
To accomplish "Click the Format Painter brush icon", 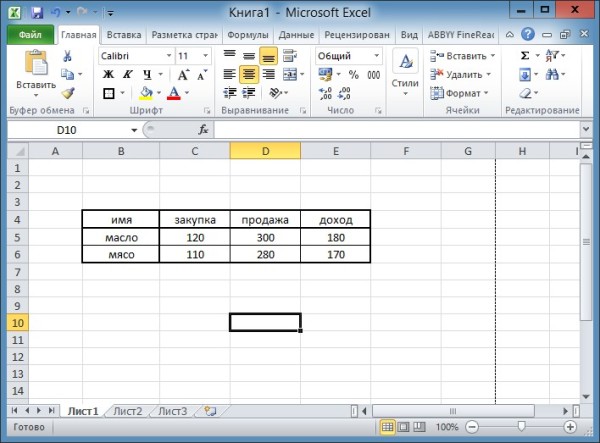I will tap(68, 93).
